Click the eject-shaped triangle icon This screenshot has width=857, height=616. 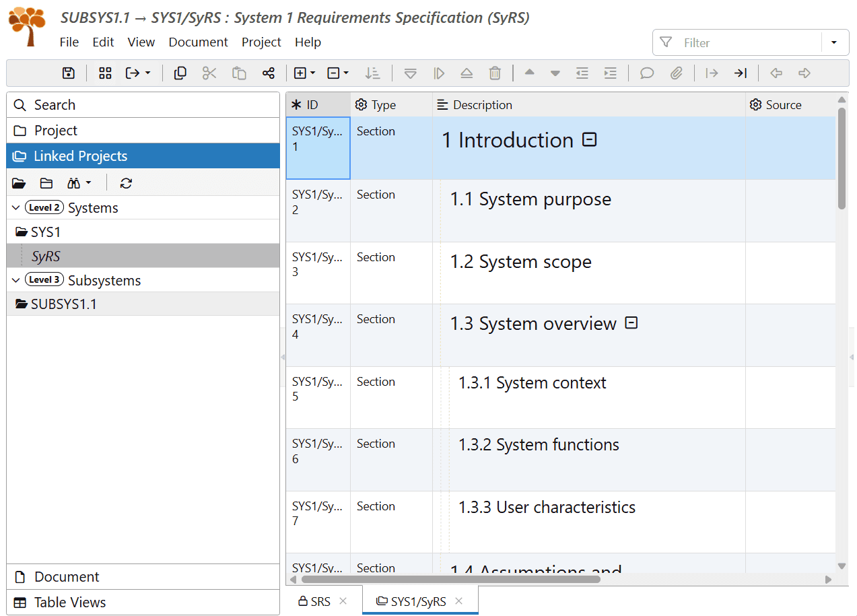click(467, 73)
